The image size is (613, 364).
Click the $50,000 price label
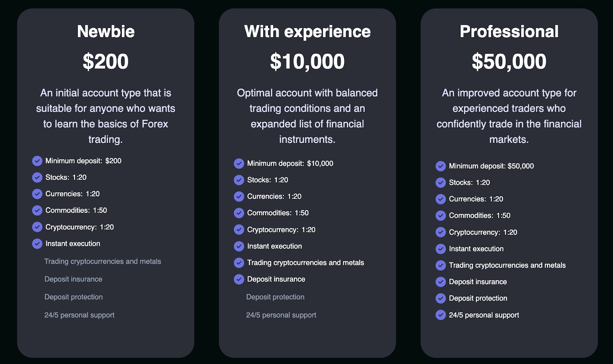[509, 61]
